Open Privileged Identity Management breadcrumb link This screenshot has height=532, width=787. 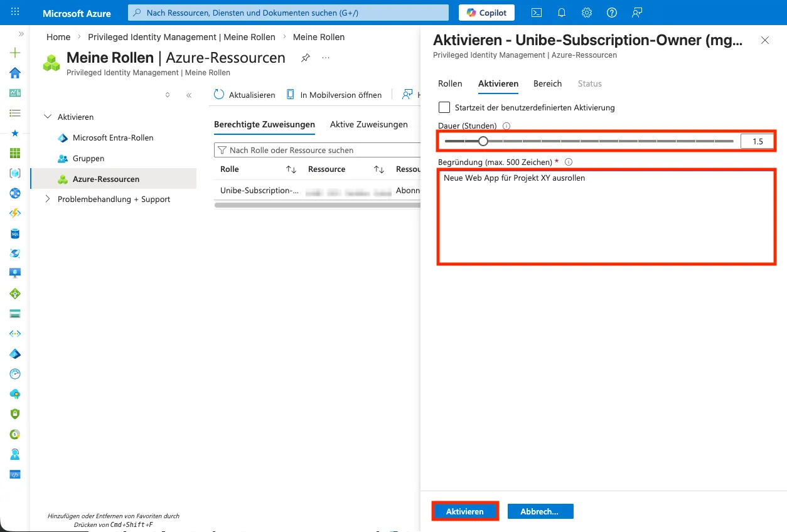pos(181,37)
